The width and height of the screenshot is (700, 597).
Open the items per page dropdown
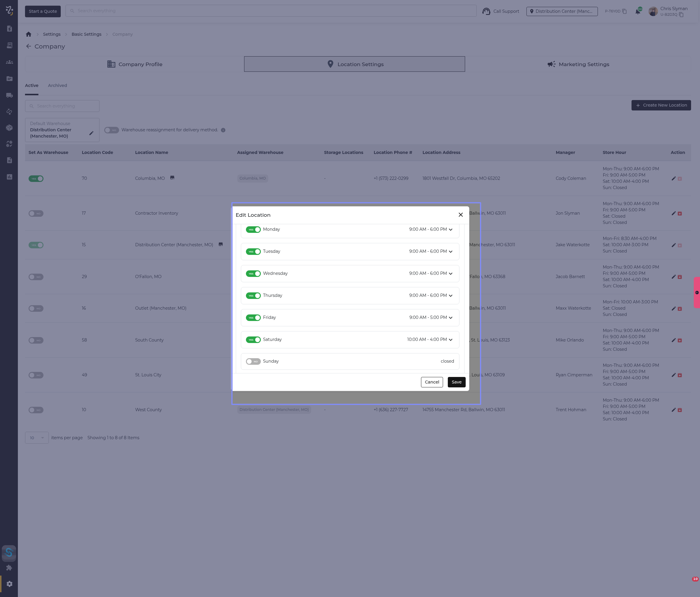click(37, 437)
